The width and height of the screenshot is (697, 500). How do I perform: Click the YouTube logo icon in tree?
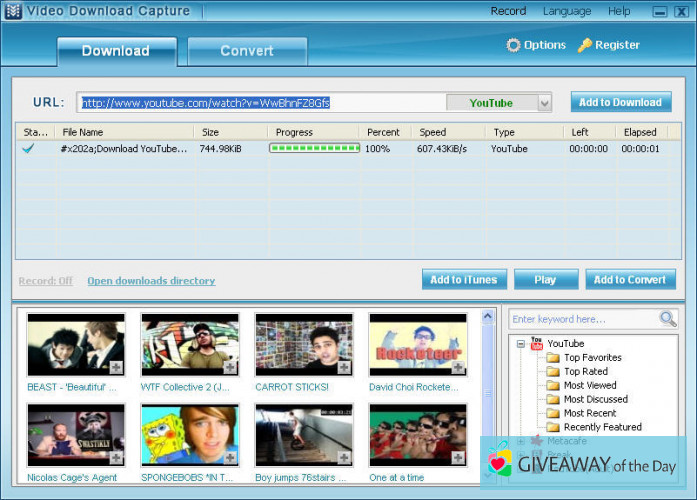(537, 344)
